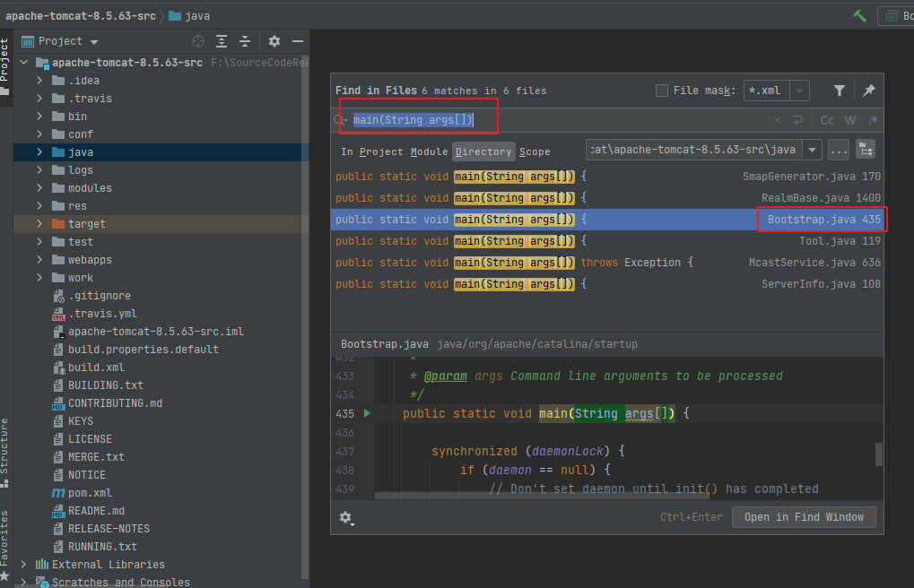Click the new line icon in search field
Screen dimensions: 914x588
pyautogui.click(x=797, y=120)
